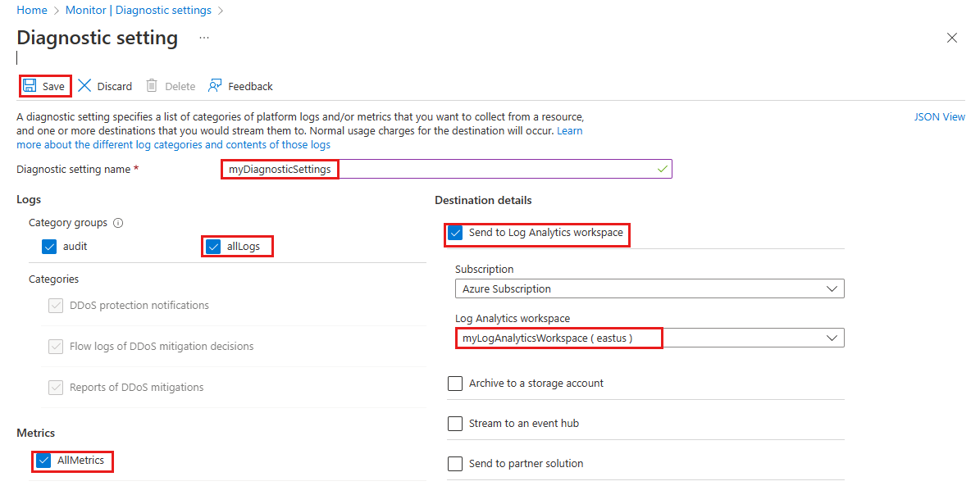Open the JSON View
The image size is (980, 495).
[x=939, y=116]
